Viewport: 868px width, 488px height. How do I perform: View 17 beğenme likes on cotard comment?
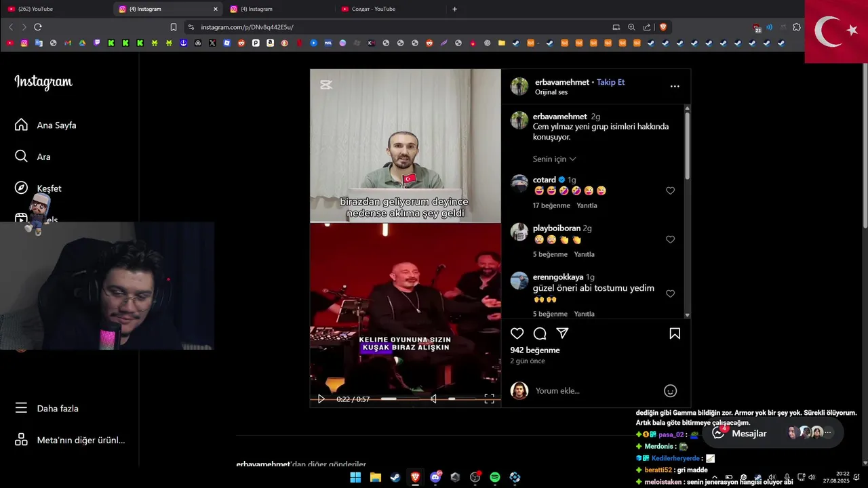(551, 205)
